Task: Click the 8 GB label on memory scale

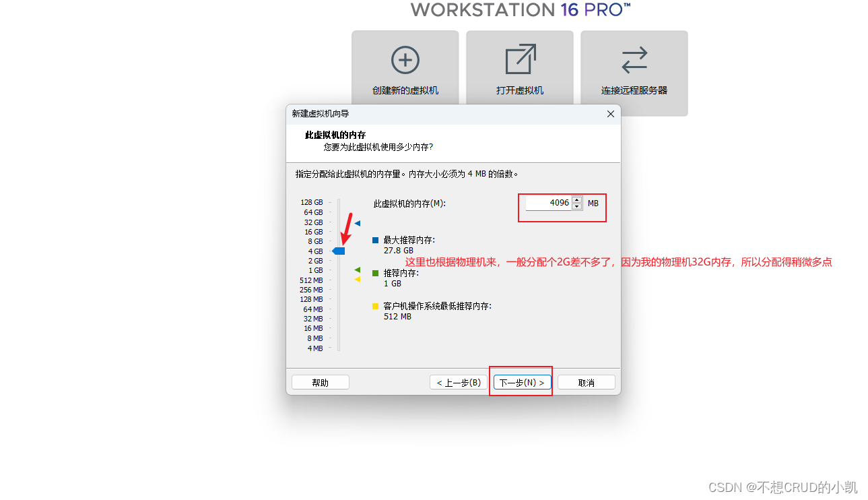Action: tap(315, 241)
